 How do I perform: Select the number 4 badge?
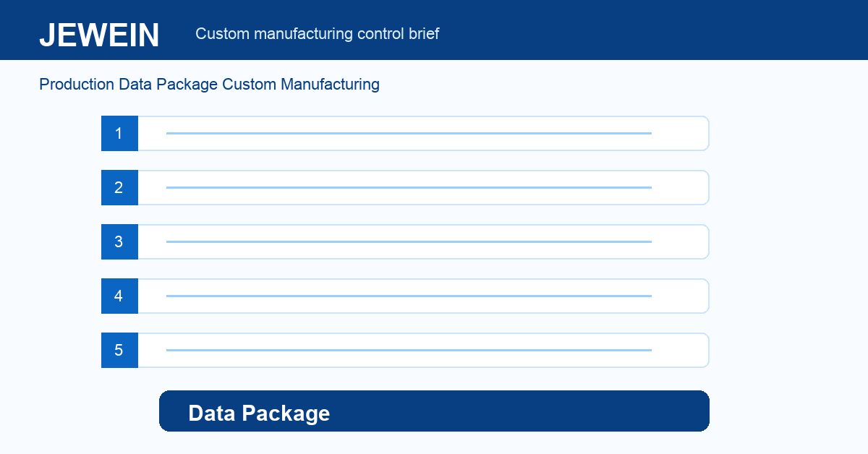point(119,296)
